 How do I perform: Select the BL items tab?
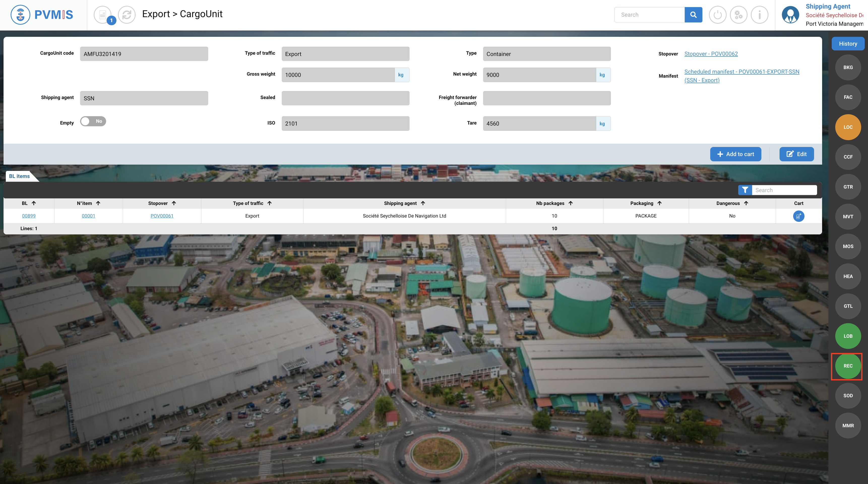pyautogui.click(x=20, y=176)
